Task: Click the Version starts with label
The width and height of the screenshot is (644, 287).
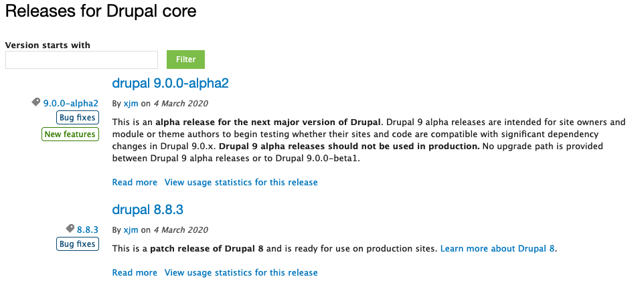Action: pos(48,45)
